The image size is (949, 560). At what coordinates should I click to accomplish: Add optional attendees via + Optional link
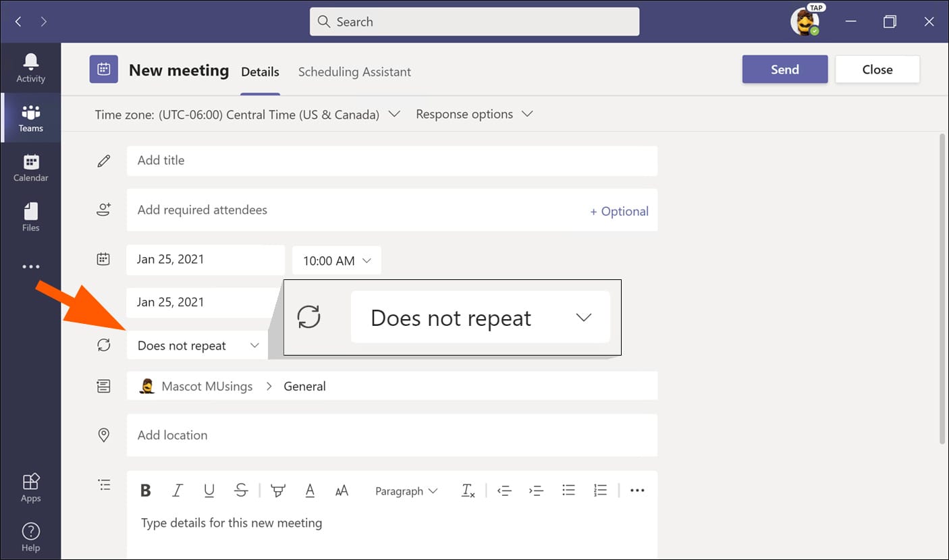click(619, 211)
